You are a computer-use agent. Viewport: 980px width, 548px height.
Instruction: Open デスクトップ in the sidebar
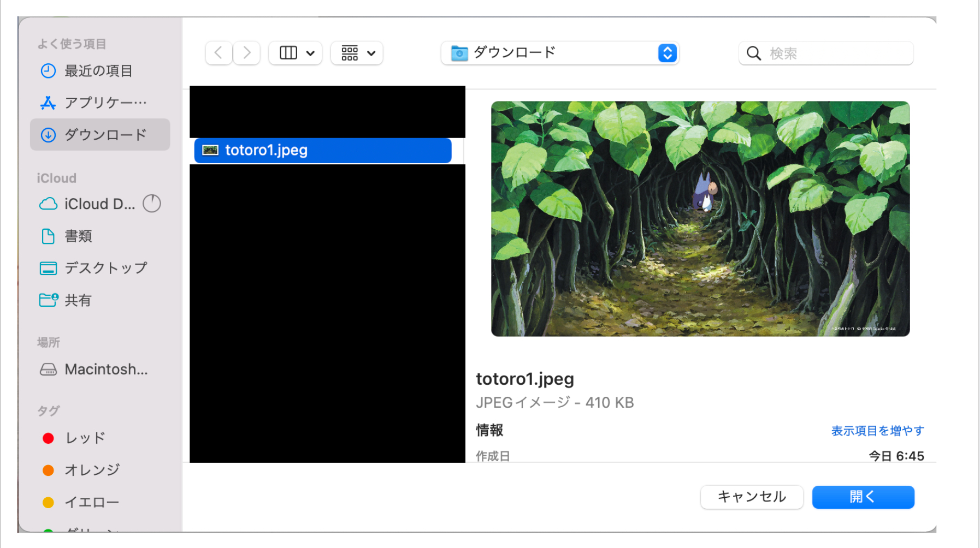click(x=100, y=268)
